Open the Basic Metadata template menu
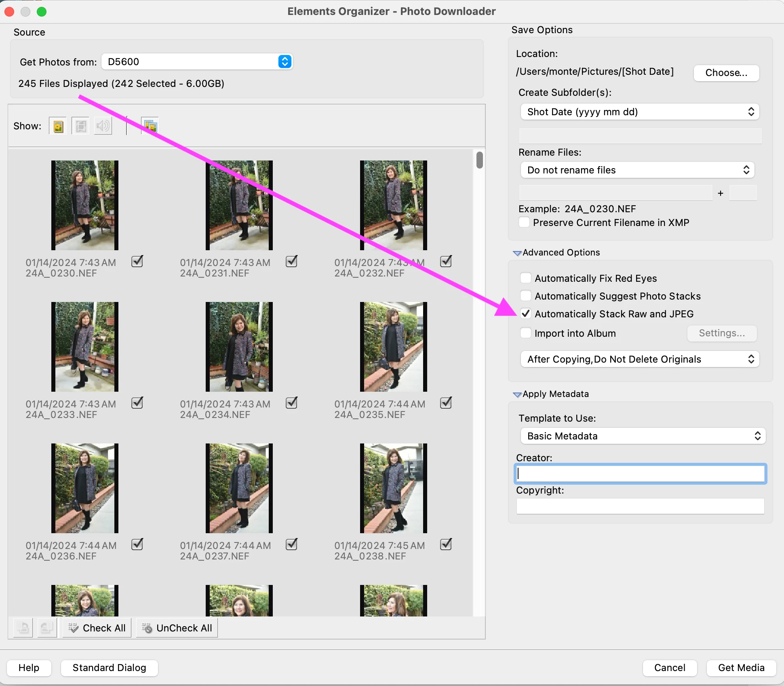 click(643, 436)
